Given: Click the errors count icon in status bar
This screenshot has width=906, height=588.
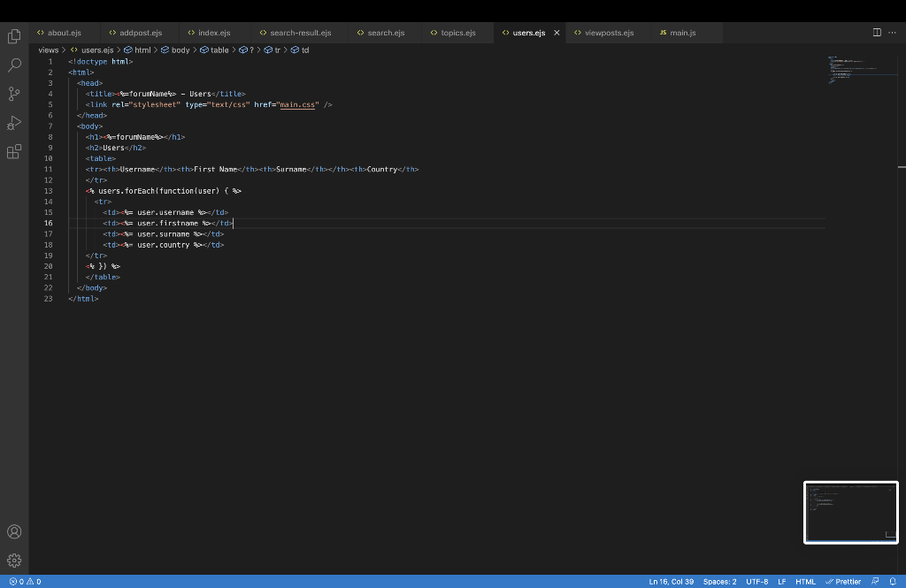Looking at the screenshot, I should [16, 582].
